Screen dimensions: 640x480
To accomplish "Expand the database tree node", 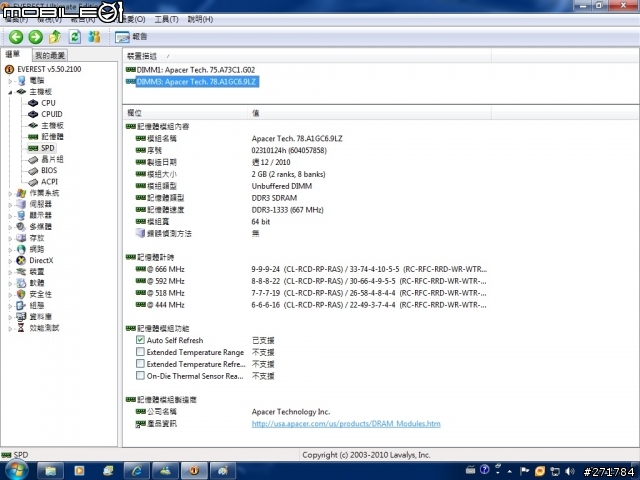I will click(x=10, y=317).
